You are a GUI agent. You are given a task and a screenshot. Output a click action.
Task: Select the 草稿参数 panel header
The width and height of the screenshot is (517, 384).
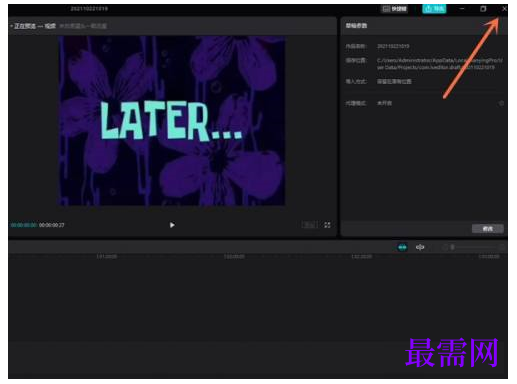pos(356,26)
